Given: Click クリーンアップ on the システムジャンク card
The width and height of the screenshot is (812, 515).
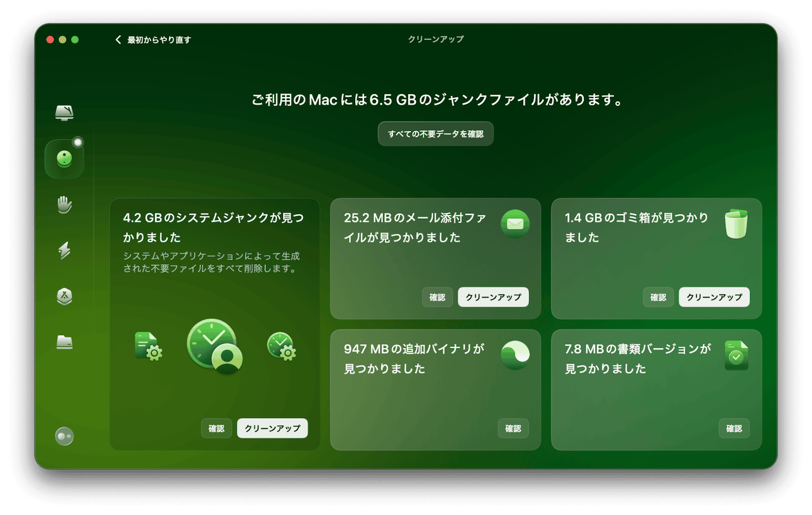Looking at the screenshot, I should coord(272,428).
